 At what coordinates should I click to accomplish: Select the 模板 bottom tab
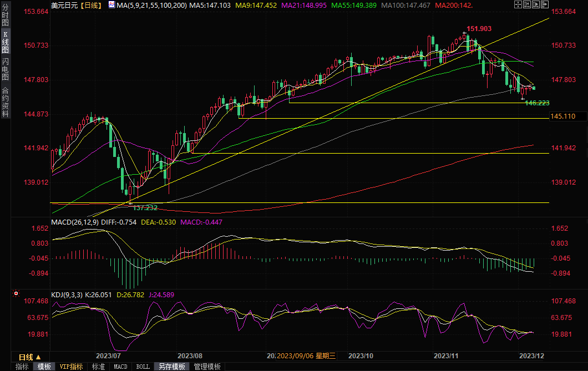point(44,367)
